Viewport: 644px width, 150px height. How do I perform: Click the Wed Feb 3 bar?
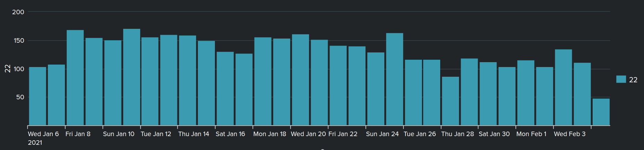pos(563,87)
